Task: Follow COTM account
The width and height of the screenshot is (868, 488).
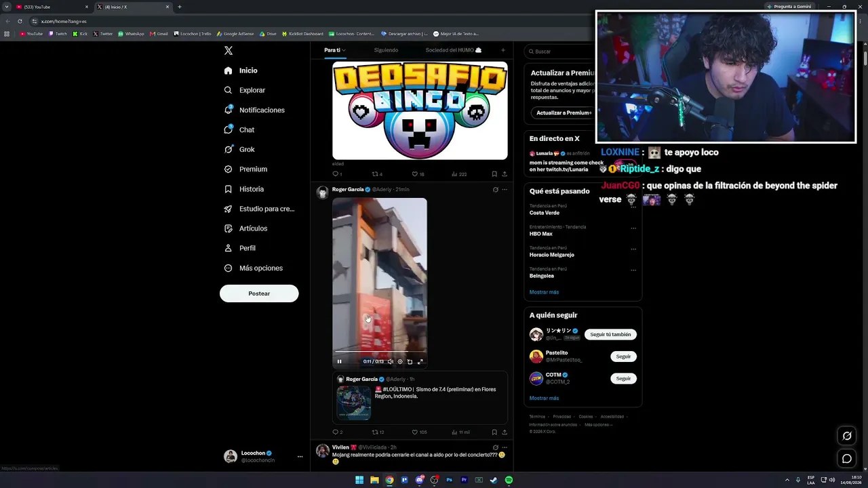Action: click(x=623, y=378)
